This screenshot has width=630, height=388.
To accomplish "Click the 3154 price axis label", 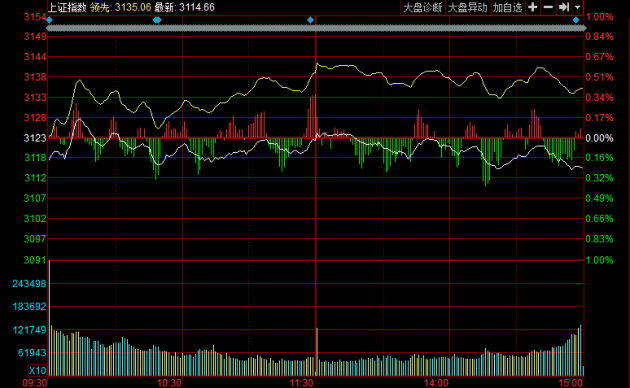I will pos(35,17).
